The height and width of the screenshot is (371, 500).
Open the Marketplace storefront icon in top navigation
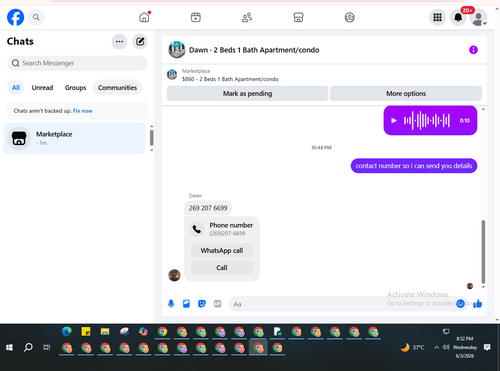[x=298, y=17]
